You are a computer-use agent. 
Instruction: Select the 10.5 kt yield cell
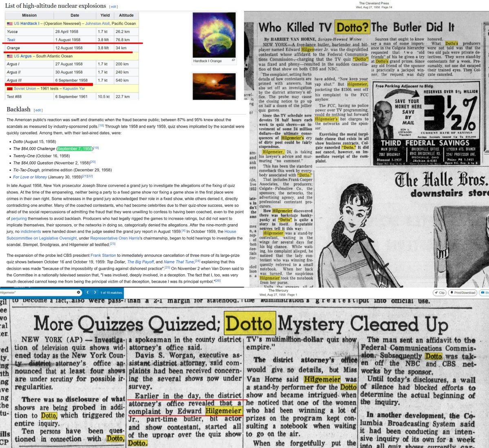click(x=105, y=97)
